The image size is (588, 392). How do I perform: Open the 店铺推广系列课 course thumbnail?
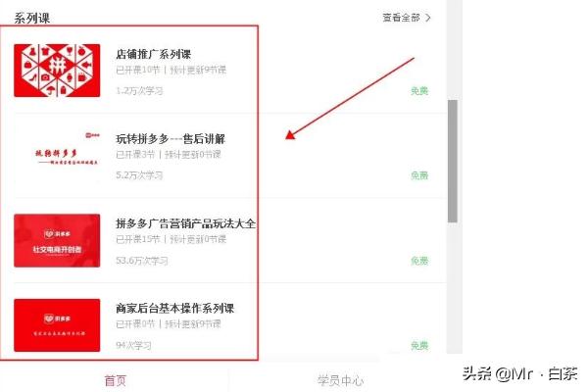coord(57,71)
